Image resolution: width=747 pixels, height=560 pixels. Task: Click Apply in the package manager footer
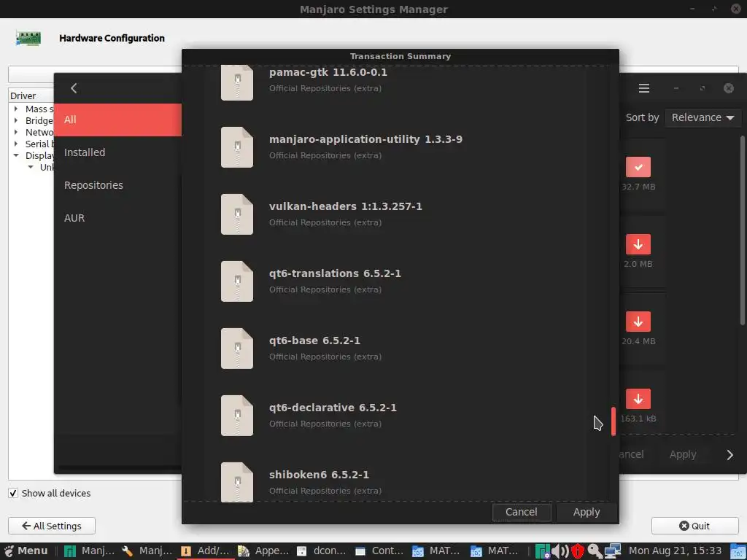pos(683,455)
